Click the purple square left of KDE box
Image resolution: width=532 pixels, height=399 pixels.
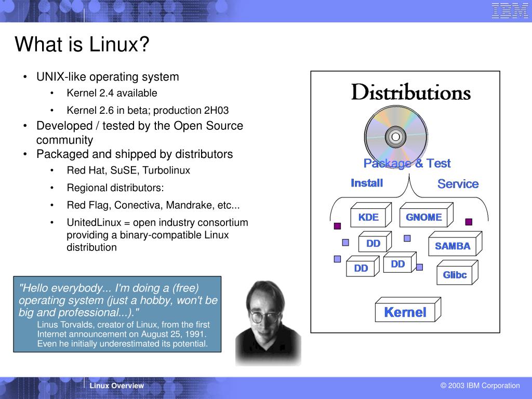pos(337,226)
